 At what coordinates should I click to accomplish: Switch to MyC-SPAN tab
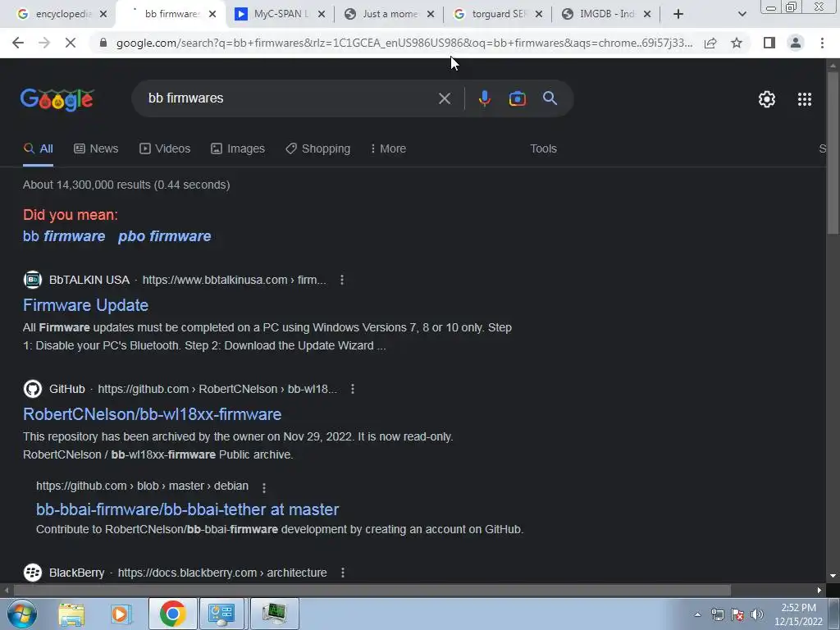coord(279,14)
